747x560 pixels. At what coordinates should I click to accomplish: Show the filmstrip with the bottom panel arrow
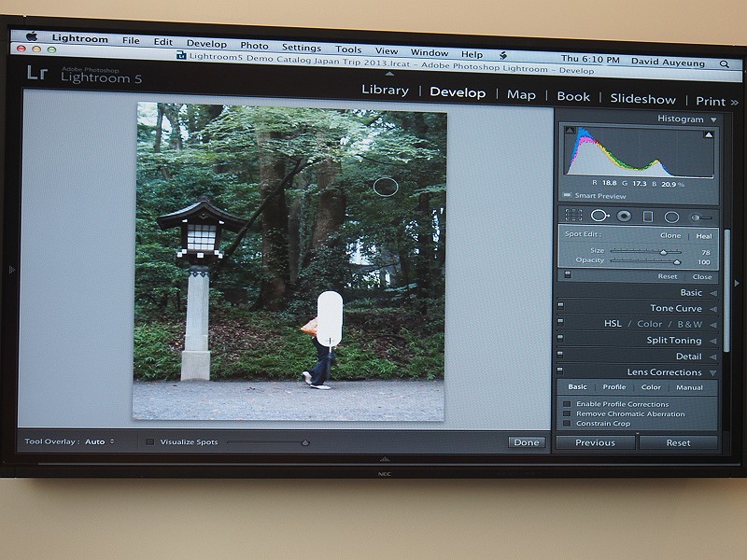(x=385, y=459)
